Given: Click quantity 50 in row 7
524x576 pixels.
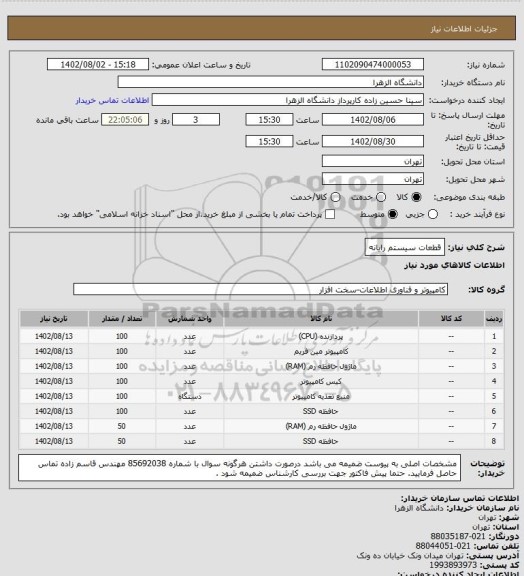Looking at the screenshot, I should (x=122, y=426).
